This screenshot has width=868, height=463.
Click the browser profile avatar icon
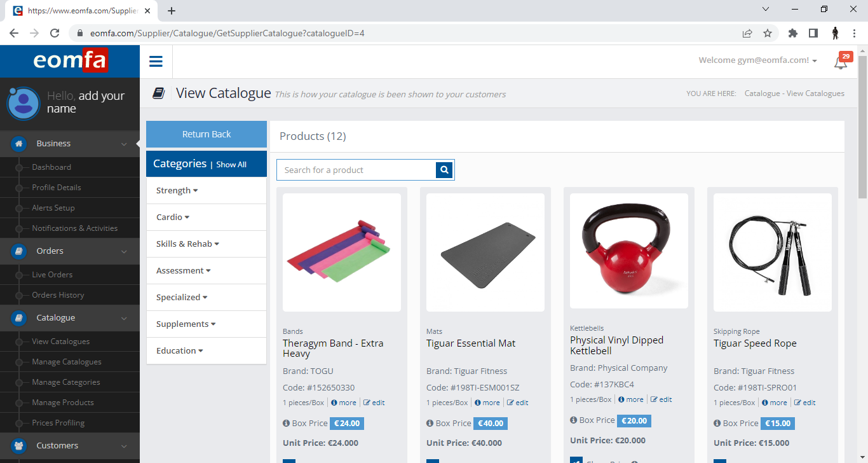pos(835,33)
